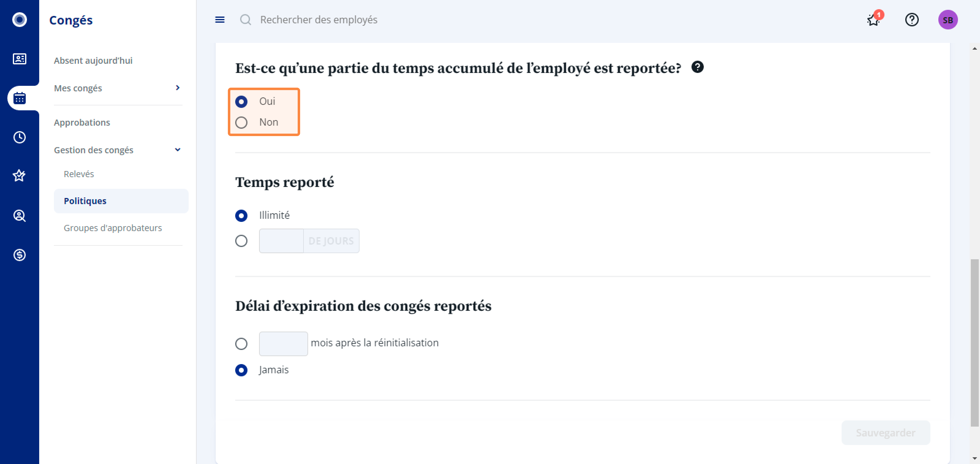
Task: Expand the Mes congés submenu
Action: click(x=177, y=88)
